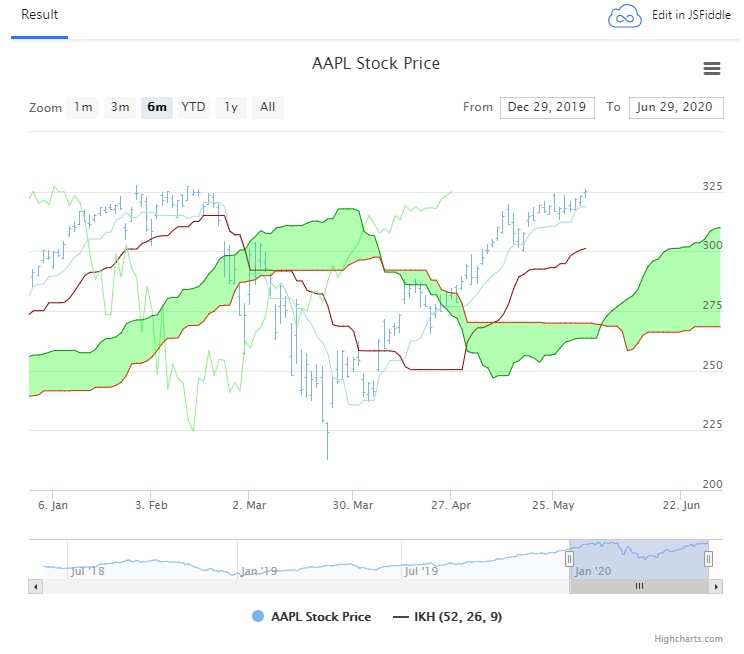
Task: Click the Highcharts.com credits link
Action: coord(688,639)
